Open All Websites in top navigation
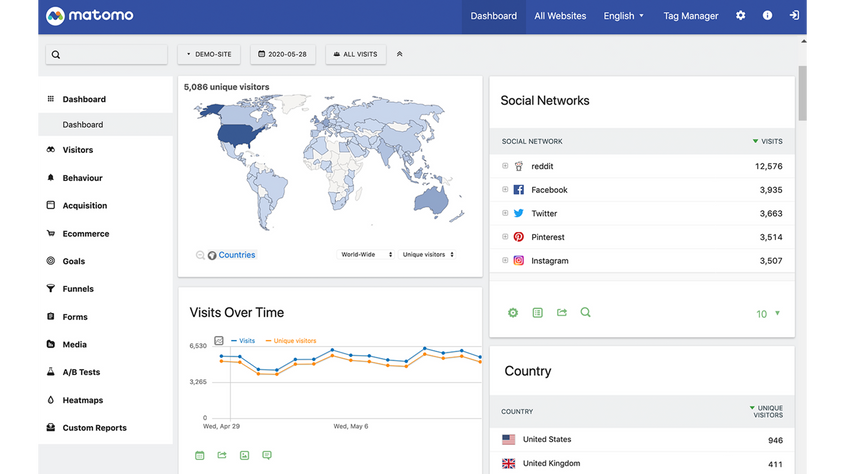The height and width of the screenshot is (474, 844). (x=560, y=16)
